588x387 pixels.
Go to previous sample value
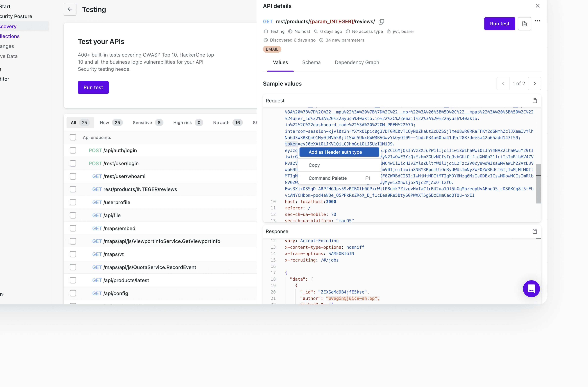pos(503,84)
